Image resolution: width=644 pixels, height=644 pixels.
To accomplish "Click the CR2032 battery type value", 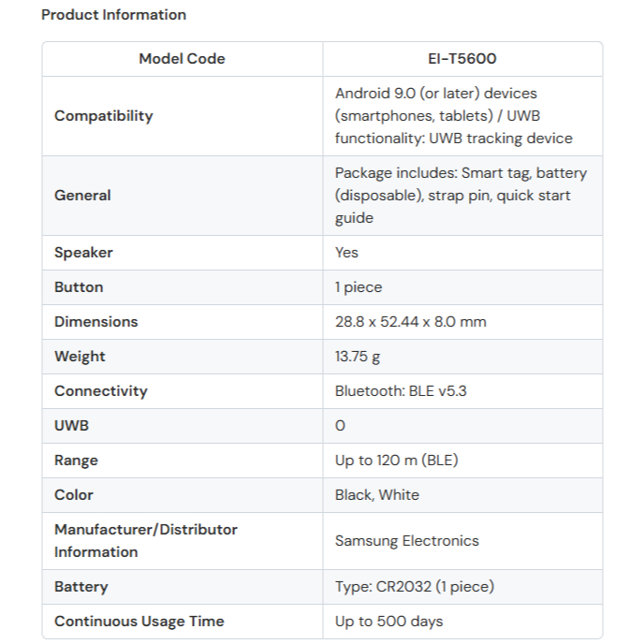I will pyautogui.click(x=414, y=587).
